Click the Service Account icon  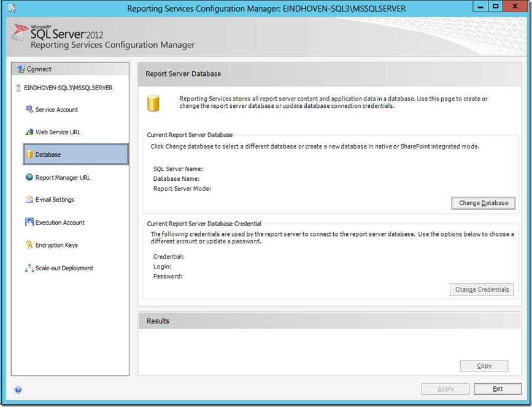click(29, 109)
